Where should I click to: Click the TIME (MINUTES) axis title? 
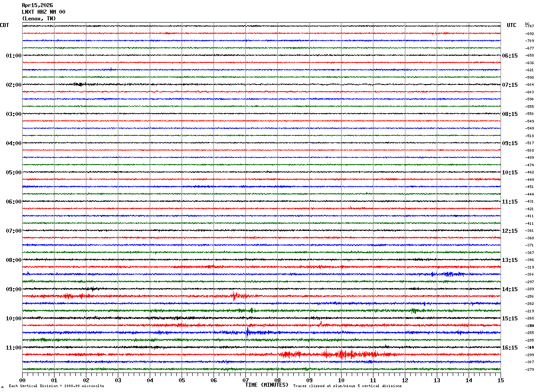pyautogui.click(x=267, y=385)
